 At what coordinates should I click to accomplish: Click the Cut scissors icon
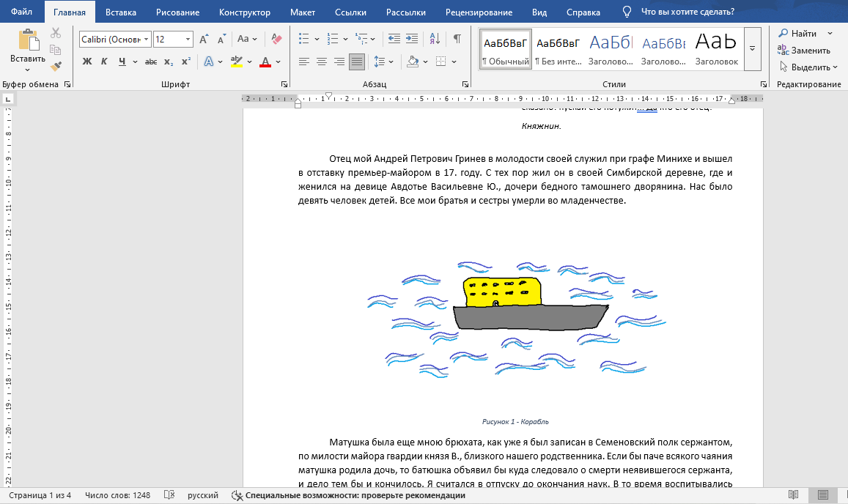pos(56,33)
